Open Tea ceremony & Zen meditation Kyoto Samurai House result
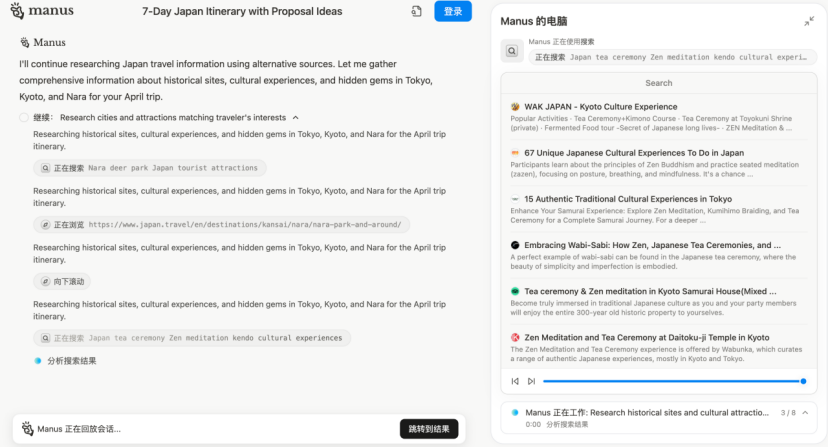The image size is (828, 447). 650,291
